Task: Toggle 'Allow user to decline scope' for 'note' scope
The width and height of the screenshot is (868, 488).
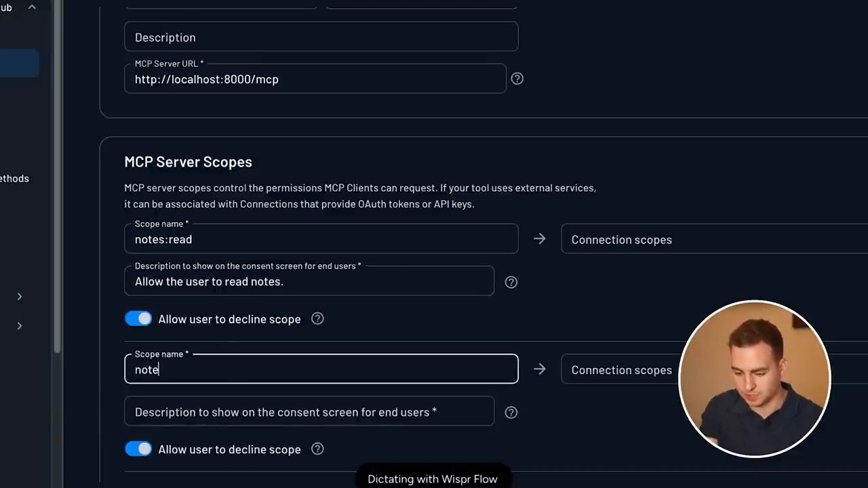Action: pos(138,449)
